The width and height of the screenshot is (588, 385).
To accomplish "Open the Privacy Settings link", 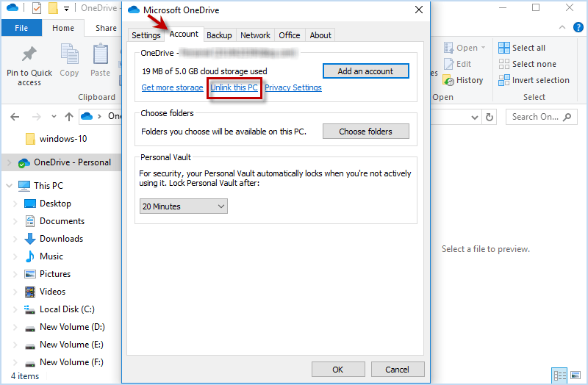I will (293, 87).
